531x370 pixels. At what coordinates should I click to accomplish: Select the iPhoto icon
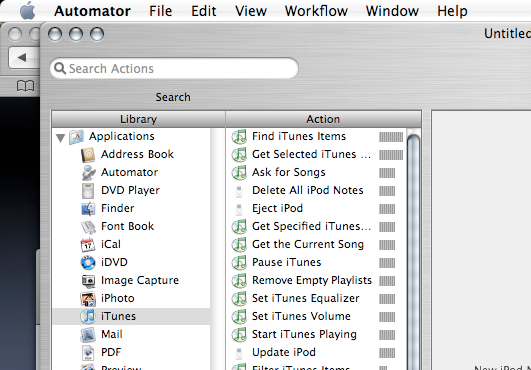click(x=88, y=299)
